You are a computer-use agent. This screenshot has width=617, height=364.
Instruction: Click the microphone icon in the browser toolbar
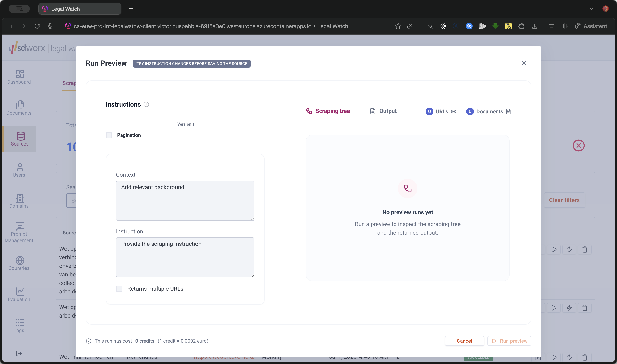coord(50,26)
